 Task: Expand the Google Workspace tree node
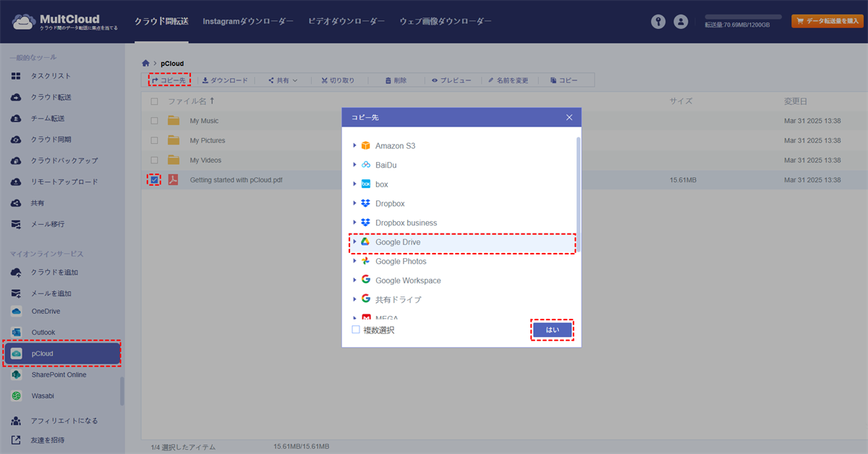354,280
